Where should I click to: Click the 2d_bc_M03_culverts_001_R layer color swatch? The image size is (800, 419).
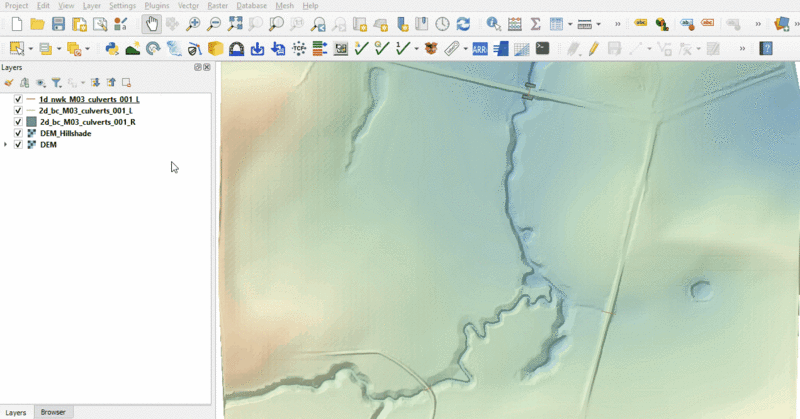(x=31, y=122)
